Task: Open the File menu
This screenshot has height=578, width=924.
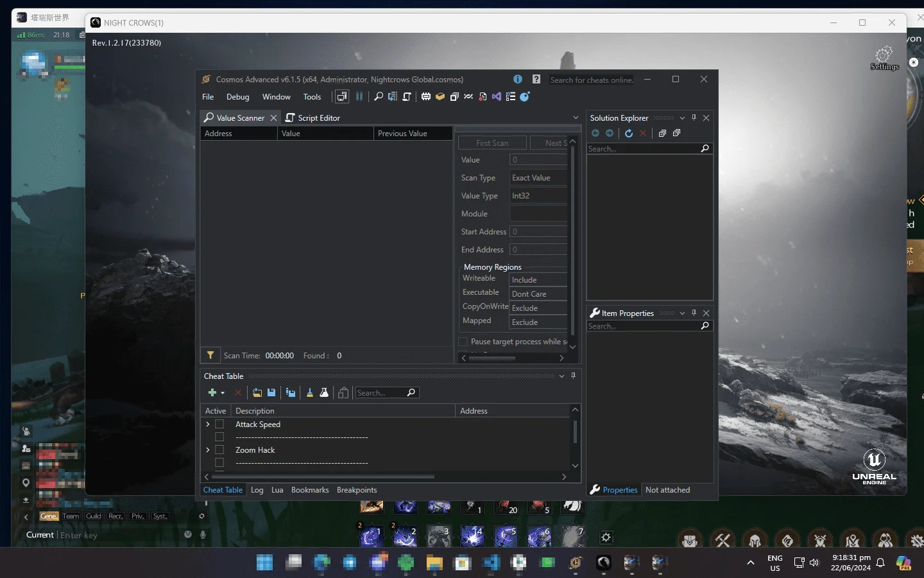Action: pyautogui.click(x=208, y=97)
